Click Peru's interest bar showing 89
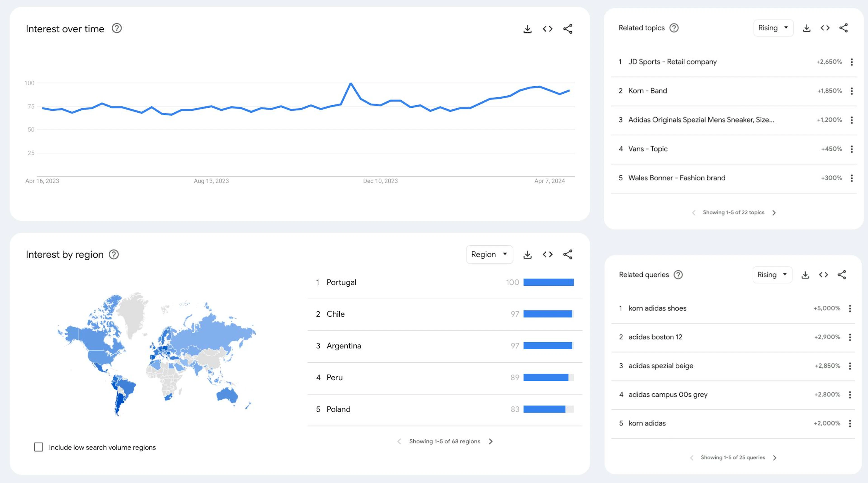The image size is (868, 483). [x=548, y=377]
